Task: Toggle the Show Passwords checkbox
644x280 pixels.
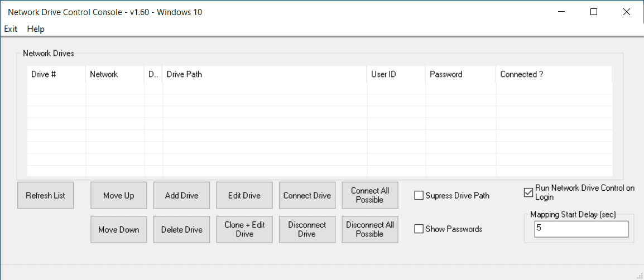Action: click(x=419, y=229)
